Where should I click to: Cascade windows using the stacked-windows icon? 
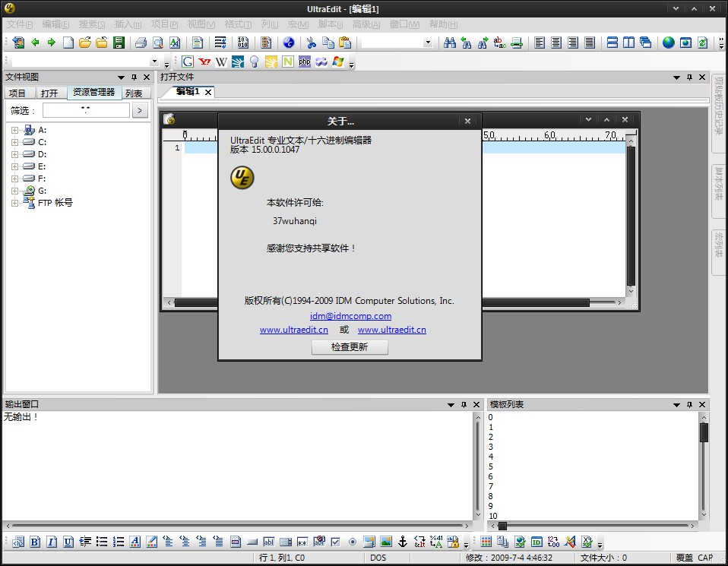point(645,43)
